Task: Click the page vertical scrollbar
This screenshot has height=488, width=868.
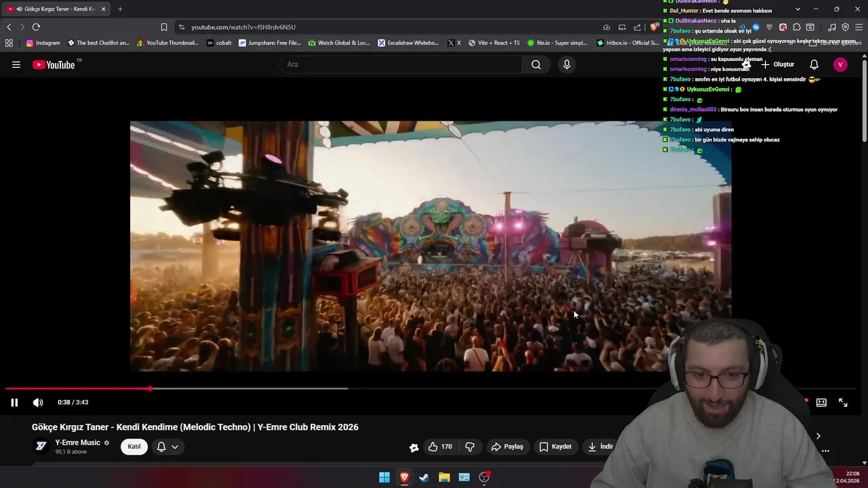Action: coord(864,102)
